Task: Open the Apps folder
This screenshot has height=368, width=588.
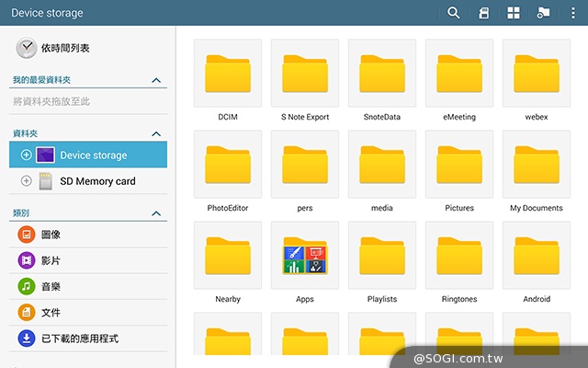Action: tap(305, 261)
